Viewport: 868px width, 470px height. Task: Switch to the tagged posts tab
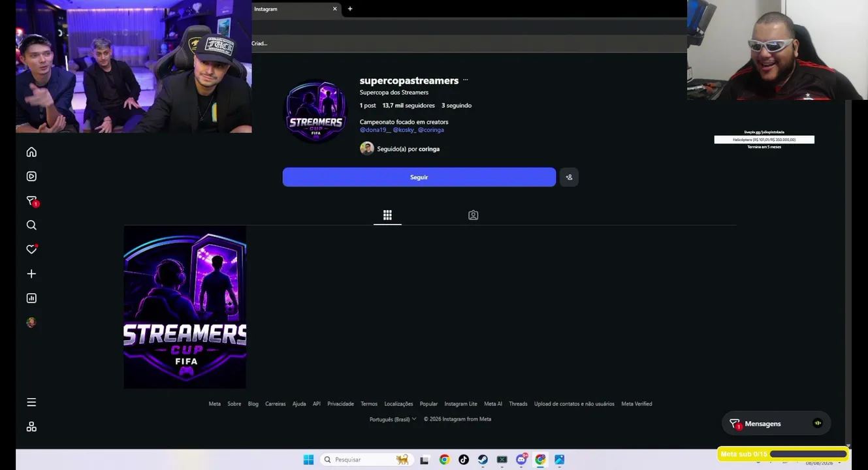[x=474, y=215]
